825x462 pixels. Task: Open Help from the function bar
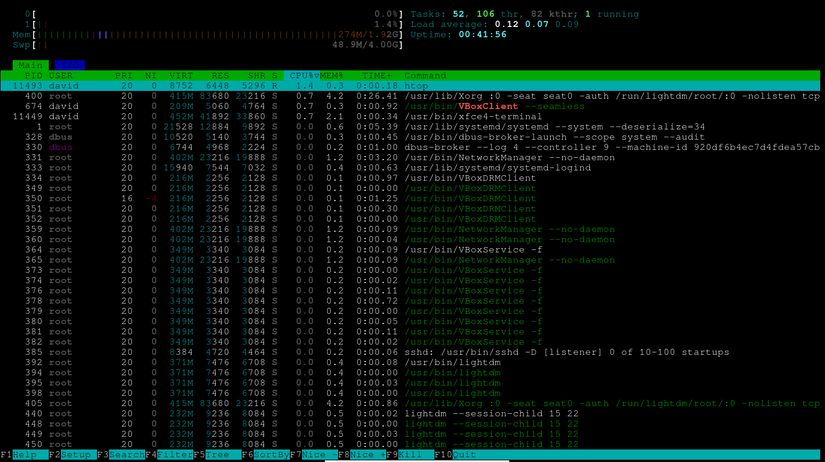(x=27, y=455)
